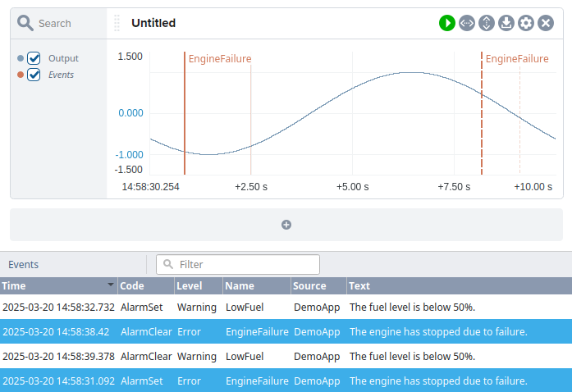Screen dimensions: 572x392
Task: Click the blue Output color dot
Action: coord(21,58)
